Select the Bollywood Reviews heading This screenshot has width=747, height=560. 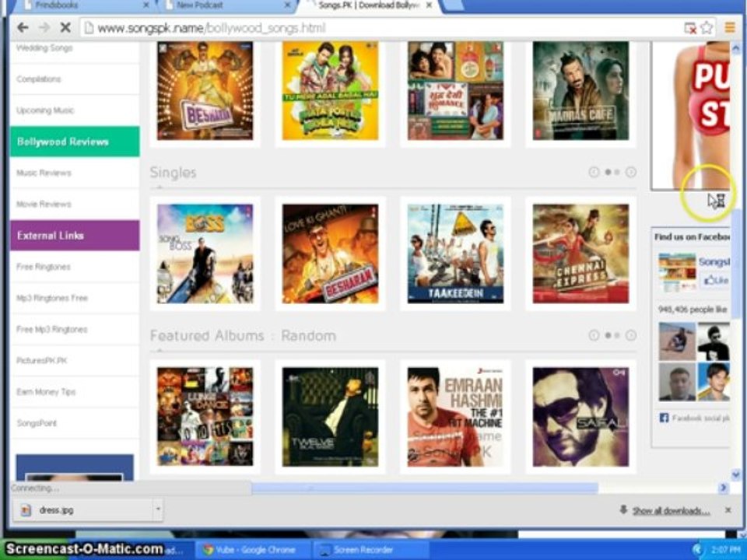pos(75,142)
